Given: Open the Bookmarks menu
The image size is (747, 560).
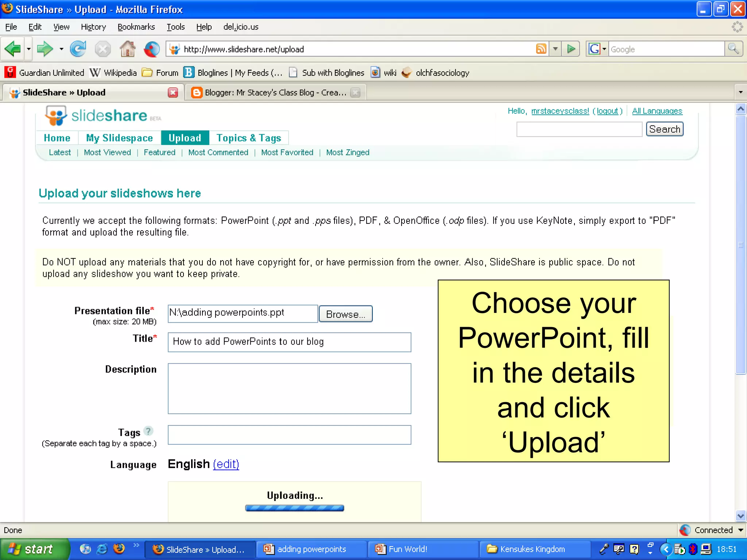Looking at the screenshot, I should (x=136, y=27).
